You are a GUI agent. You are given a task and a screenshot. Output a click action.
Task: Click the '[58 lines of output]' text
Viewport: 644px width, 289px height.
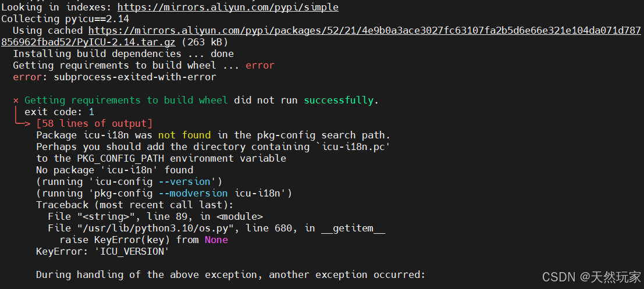(94, 123)
